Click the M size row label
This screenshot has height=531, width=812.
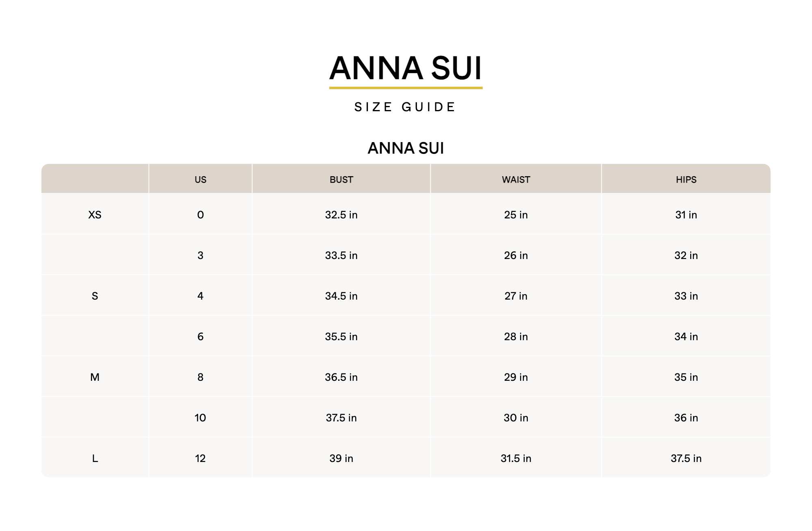95,377
